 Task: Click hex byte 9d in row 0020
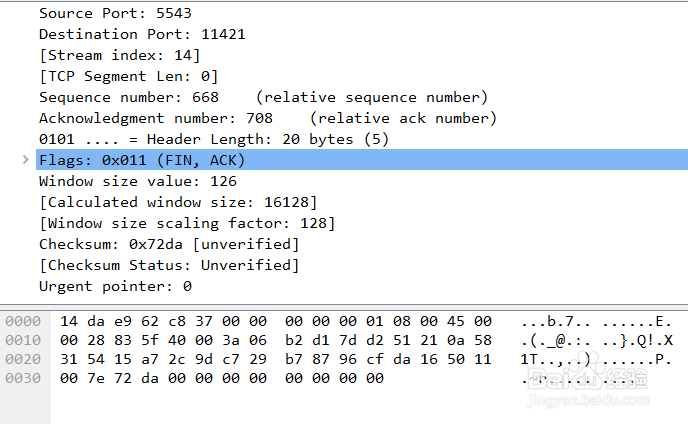tap(204, 359)
